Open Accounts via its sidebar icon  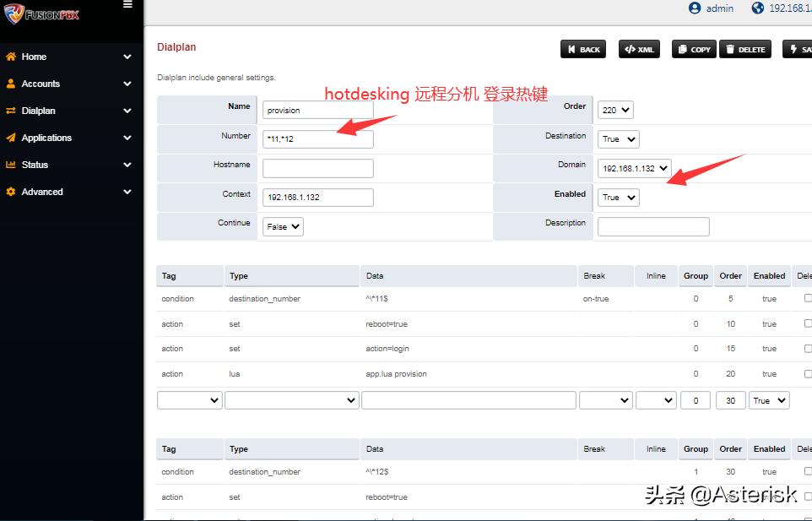tap(12, 83)
